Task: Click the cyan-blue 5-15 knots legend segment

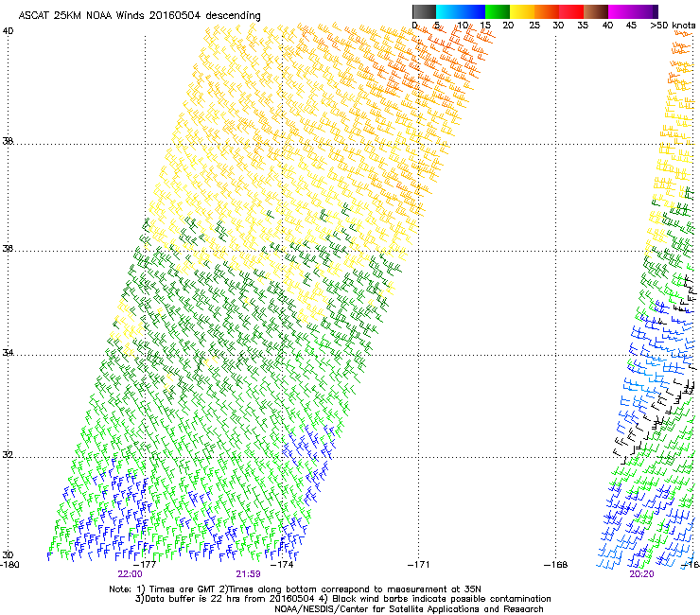Action: pos(461,11)
